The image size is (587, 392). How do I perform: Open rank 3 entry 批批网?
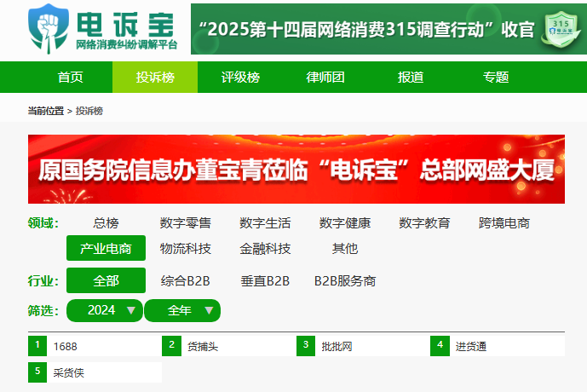pos(363,346)
